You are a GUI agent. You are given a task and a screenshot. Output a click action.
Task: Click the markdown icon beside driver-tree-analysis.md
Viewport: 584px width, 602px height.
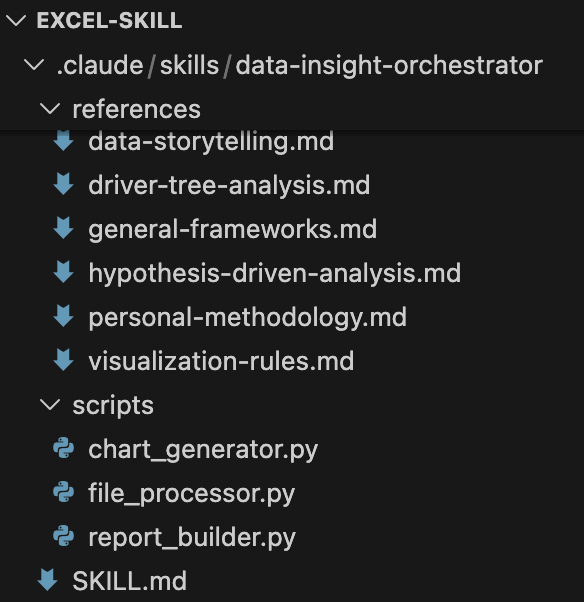click(x=63, y=184)
